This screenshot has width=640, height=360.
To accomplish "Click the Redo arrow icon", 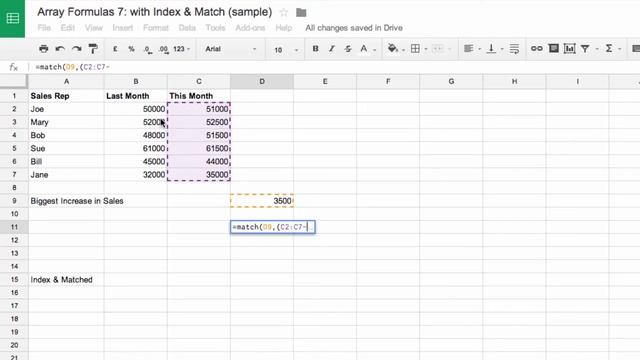I will (x=76, y=49).
